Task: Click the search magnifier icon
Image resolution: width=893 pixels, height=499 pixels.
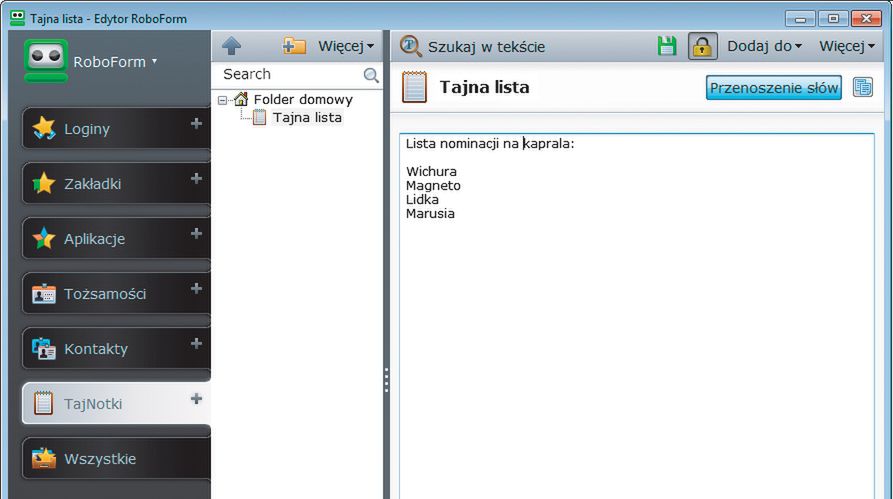Action: (371, 75)
